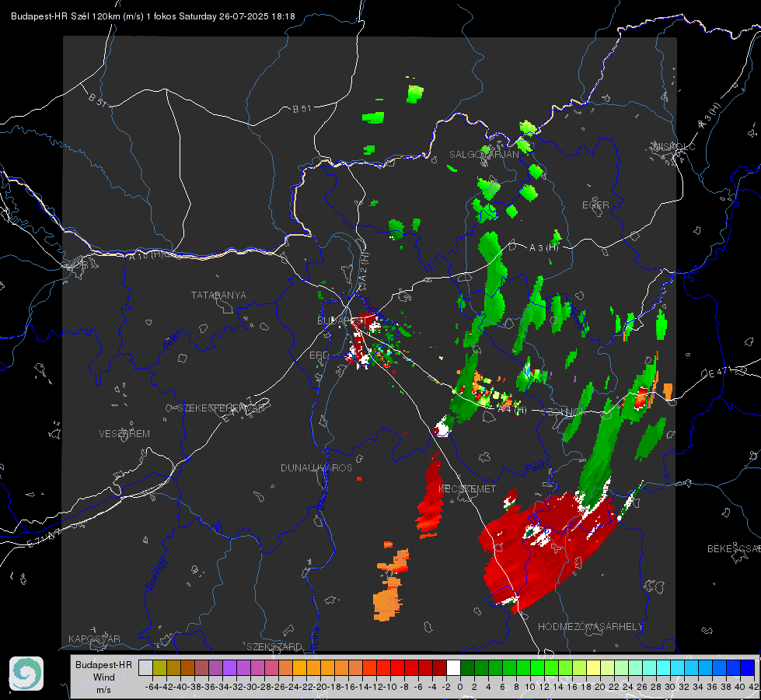Screen dimensions: 761x700
Task: Click the BUDAPEST city label
Action: [341, 320]
